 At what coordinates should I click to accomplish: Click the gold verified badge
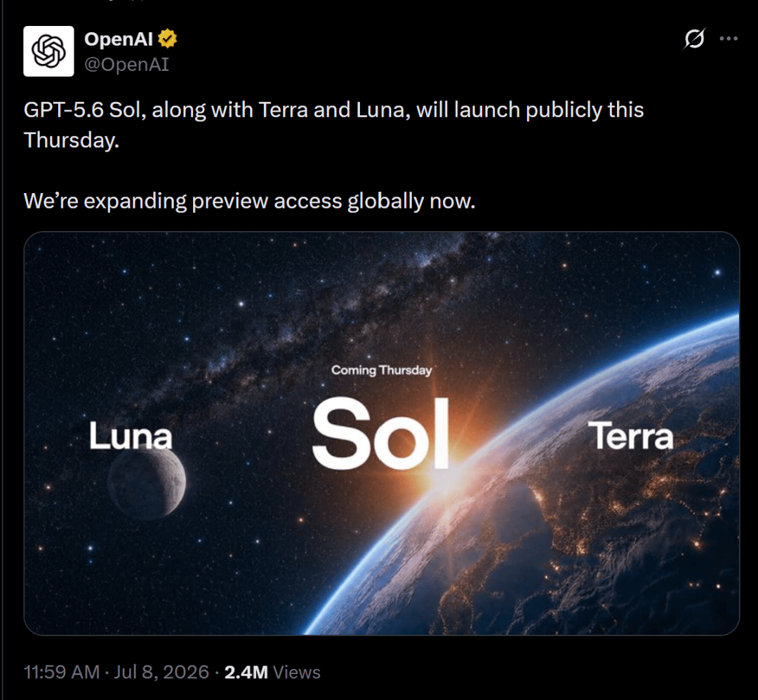point(167,39)
